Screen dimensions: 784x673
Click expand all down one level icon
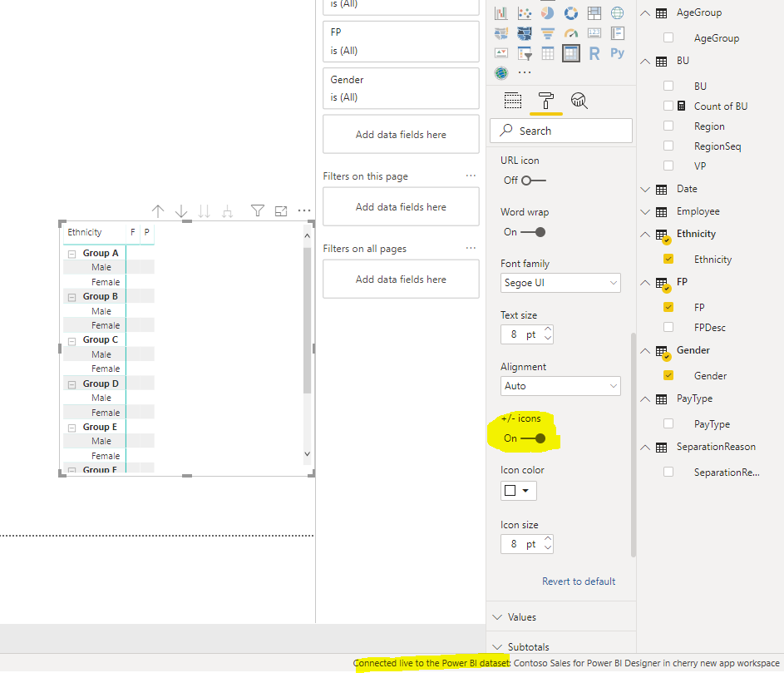[x=228, y=211]
